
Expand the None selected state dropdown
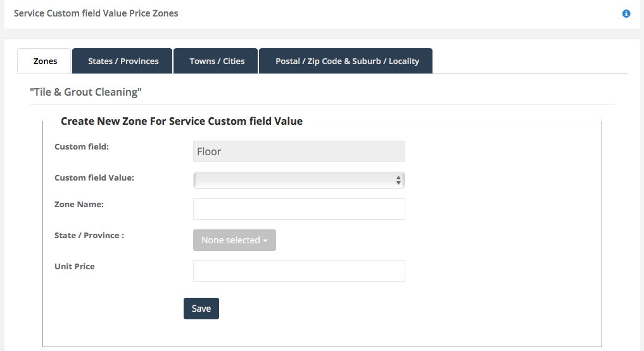(x=234, y=240)
